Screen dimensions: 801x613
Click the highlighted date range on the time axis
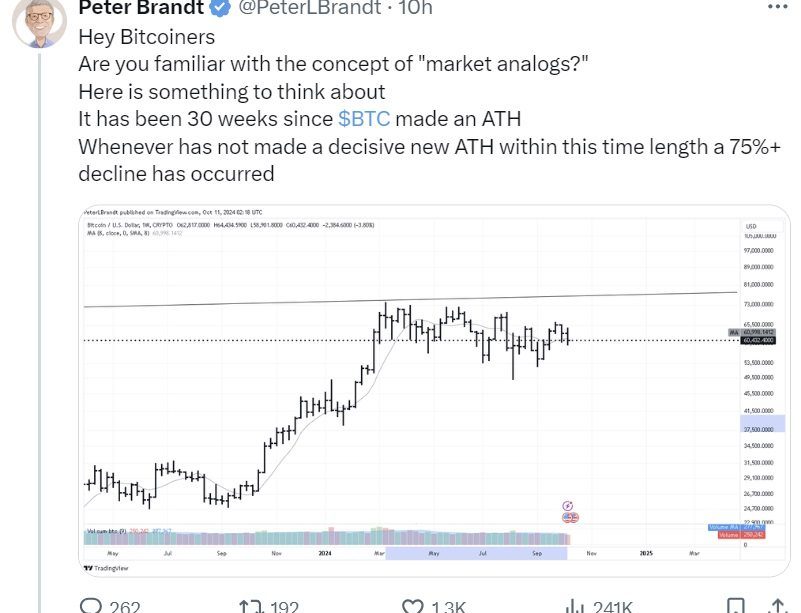point(476,553)
